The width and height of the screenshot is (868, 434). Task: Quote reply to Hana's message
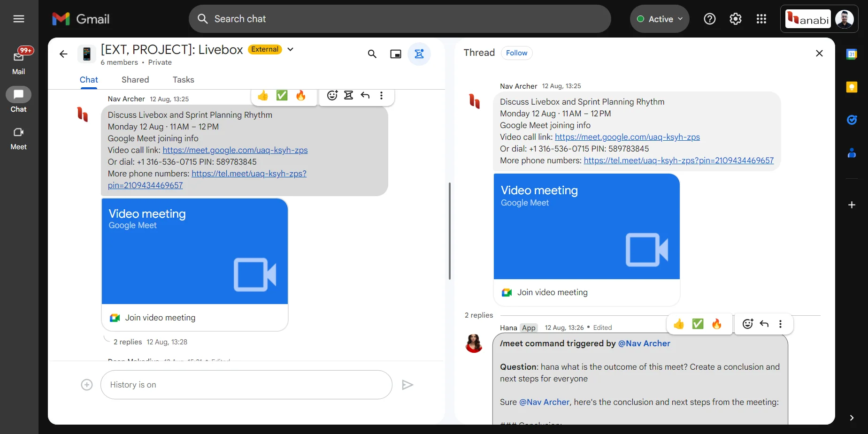click(764, 324)
